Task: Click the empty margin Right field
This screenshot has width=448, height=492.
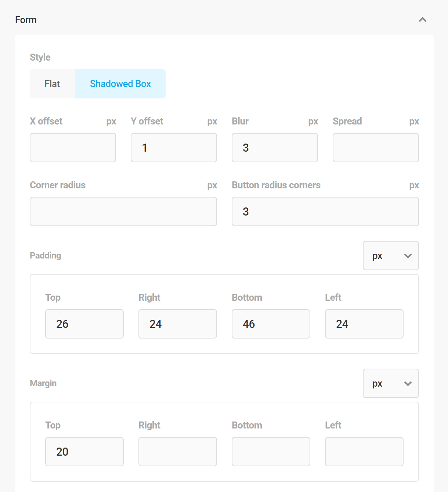Action: [x=177, y=452]
